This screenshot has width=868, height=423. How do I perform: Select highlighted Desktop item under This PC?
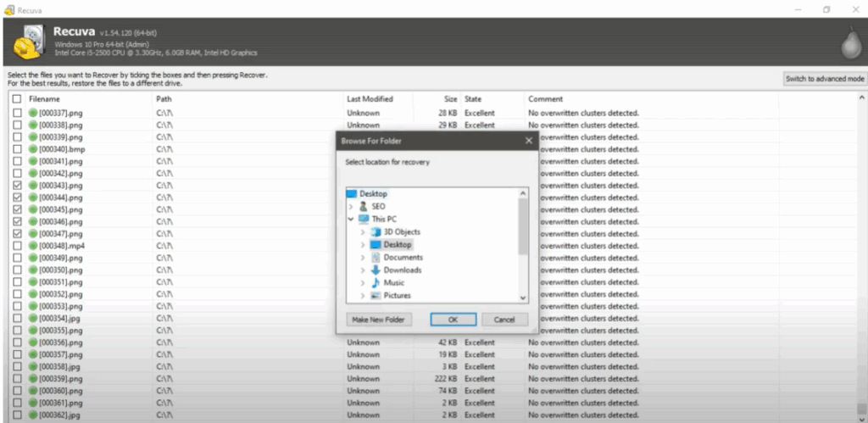click(x=398, y=245)
